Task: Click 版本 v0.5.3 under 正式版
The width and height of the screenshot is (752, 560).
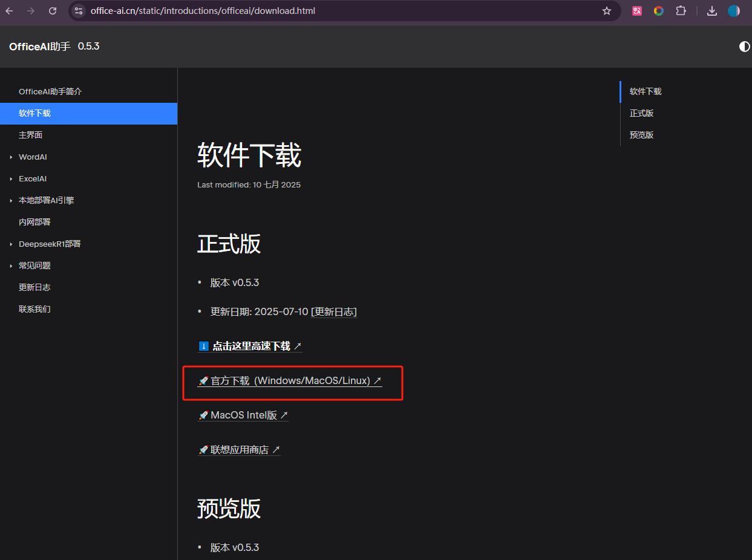Action: pos(235,282)
